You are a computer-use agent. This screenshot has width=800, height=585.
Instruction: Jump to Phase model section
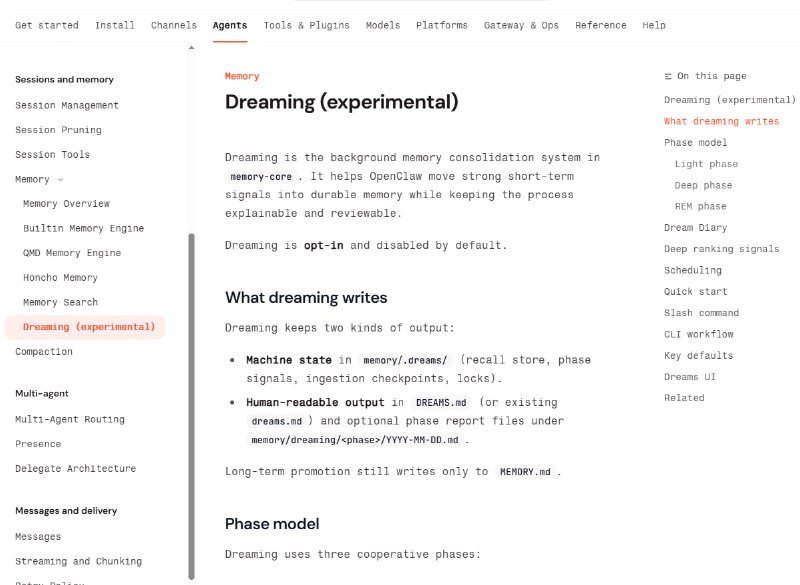(696, 143)
